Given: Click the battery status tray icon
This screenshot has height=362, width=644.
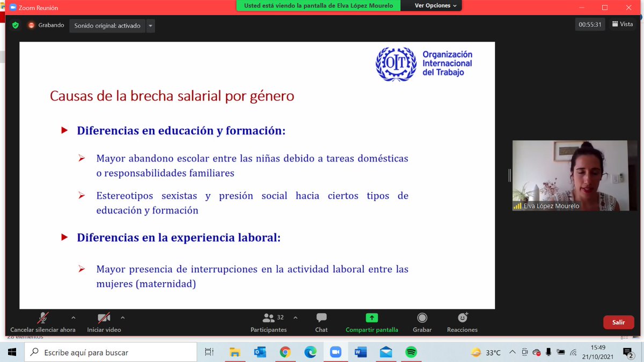Looking at the screenshot, I should point(560,352).
